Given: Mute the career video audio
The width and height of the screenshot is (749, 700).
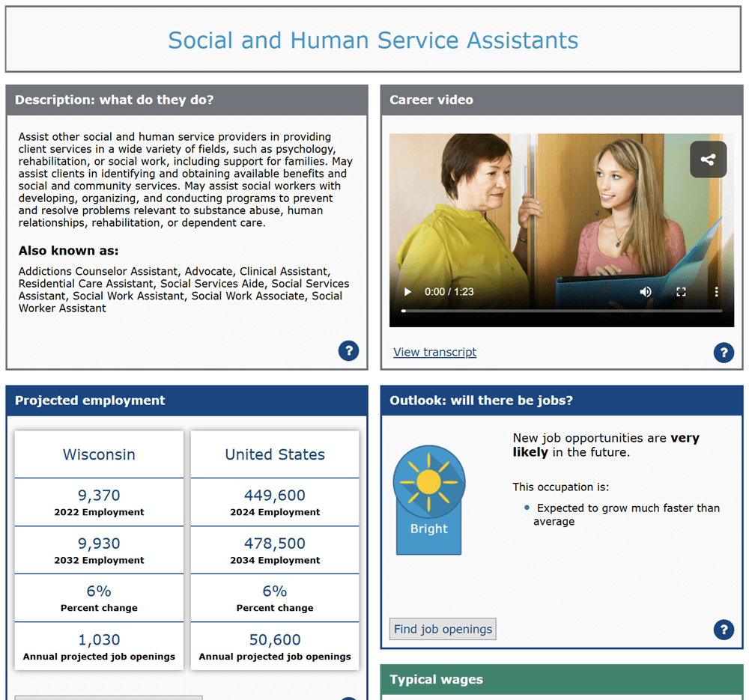Looking at the screenshot, I should point(646,292).
